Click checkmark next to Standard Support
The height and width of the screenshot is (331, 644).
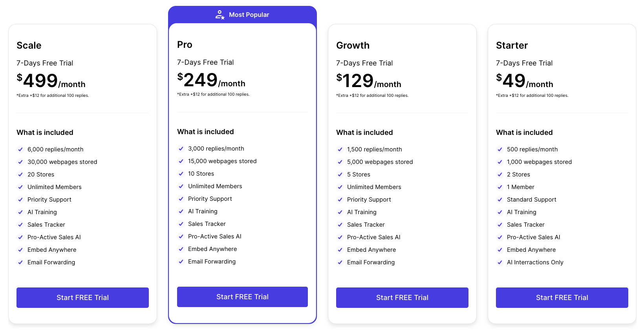pyautogui.click(x=500, y=200)
